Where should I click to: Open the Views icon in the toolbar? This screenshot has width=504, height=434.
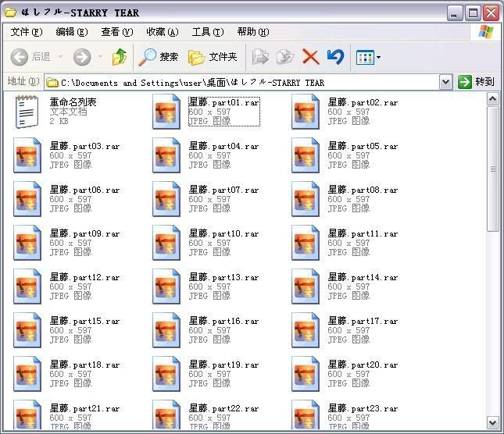365,58
